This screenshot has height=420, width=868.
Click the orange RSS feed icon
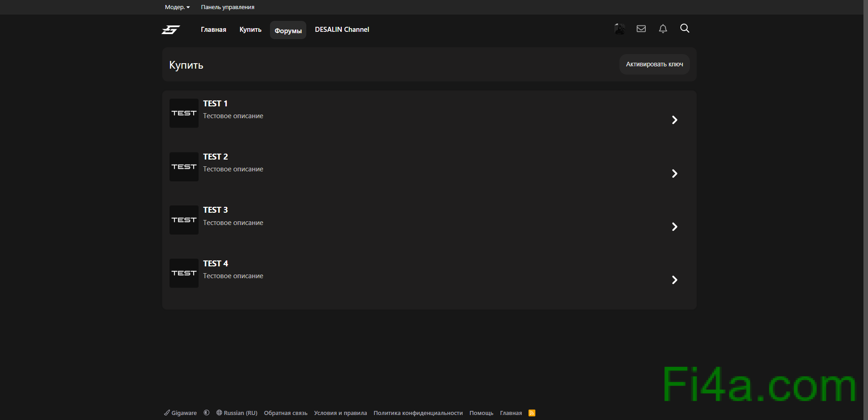[532, 413]
